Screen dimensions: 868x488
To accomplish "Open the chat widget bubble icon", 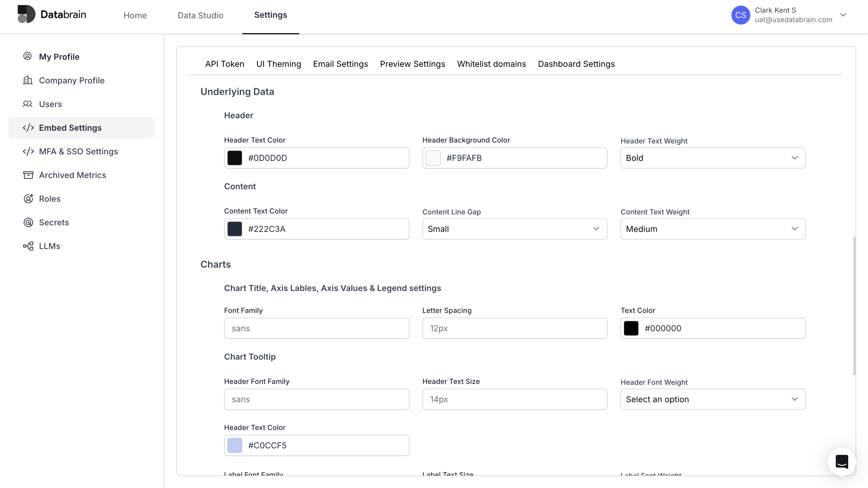I will pos(841,461).
